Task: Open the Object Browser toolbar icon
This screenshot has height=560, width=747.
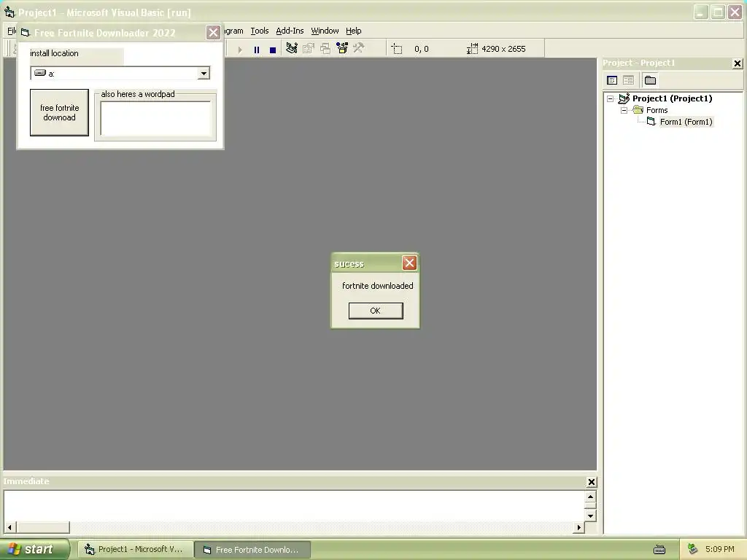Action: tap(342, 48)
